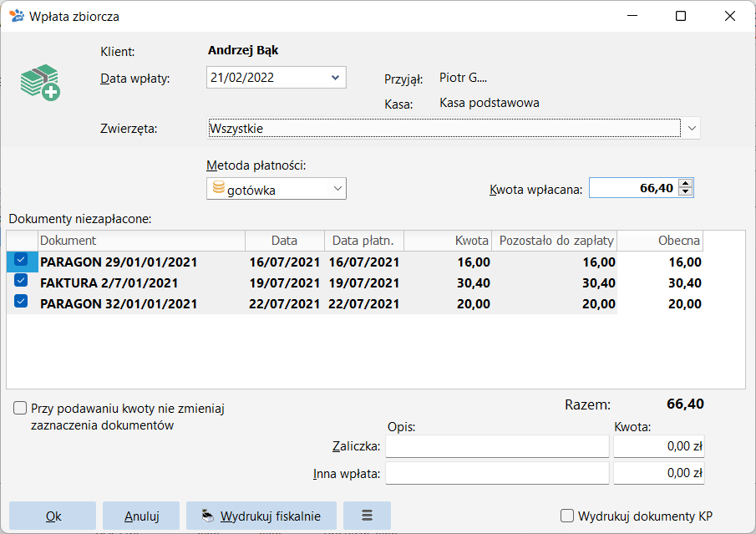
Task: Enable 'Przy podawaniu kwoty nie zmieniaj' checkbox
Action: point(20,408)
